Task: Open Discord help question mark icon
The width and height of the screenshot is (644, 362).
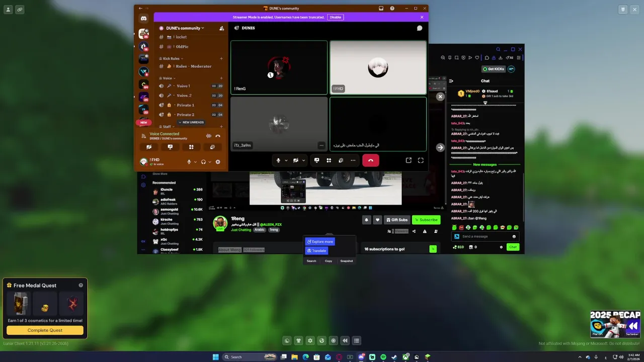Action: (392, 8)
